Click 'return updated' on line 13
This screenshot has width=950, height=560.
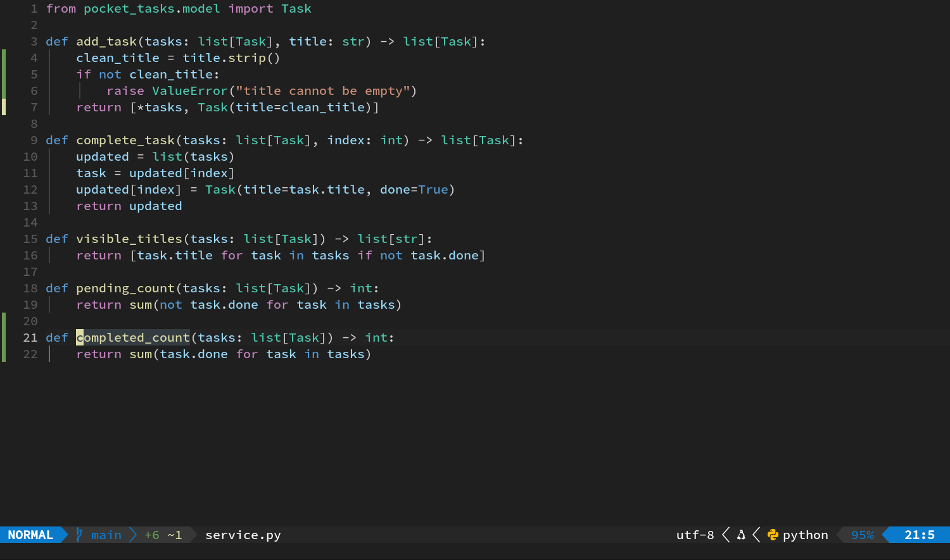coord(129,206)
